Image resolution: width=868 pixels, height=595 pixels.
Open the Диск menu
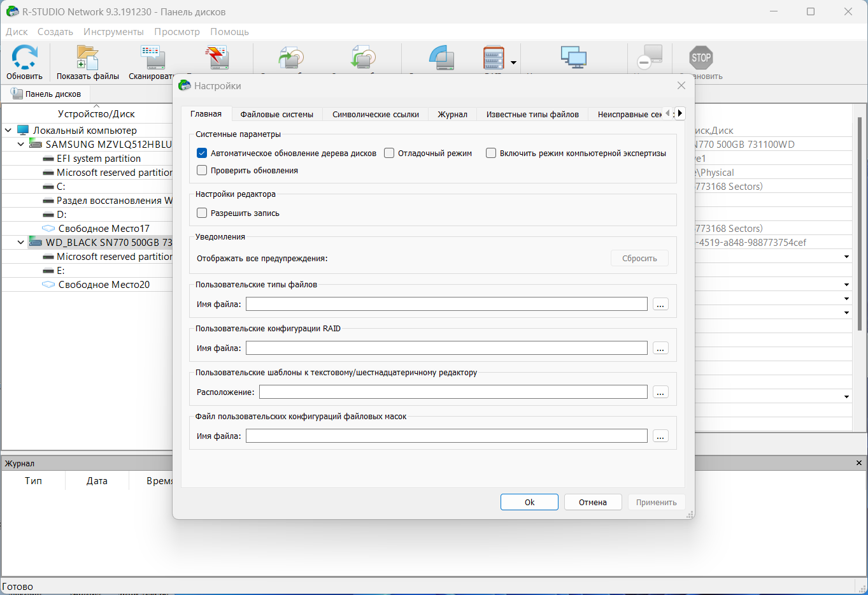17,32
